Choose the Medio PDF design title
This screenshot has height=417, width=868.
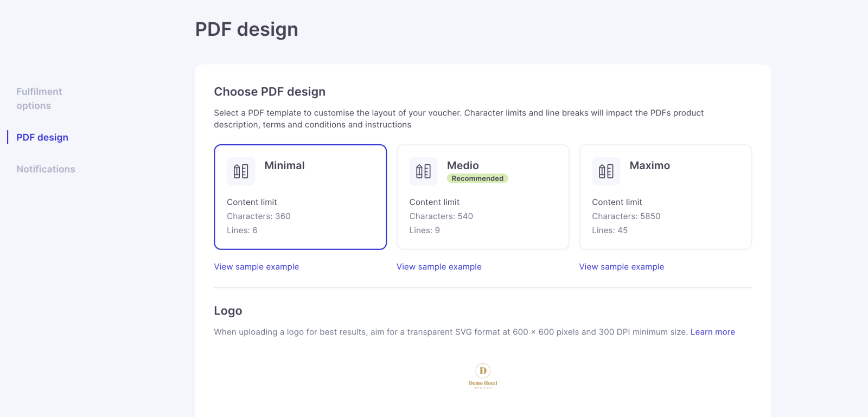[x=463, y=165]
